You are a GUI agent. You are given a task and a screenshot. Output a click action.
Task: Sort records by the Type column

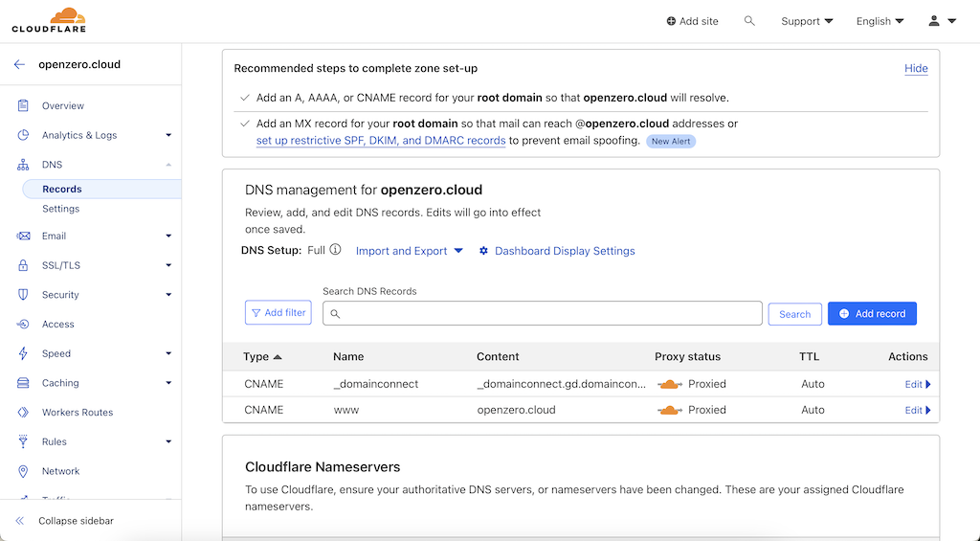262,357
